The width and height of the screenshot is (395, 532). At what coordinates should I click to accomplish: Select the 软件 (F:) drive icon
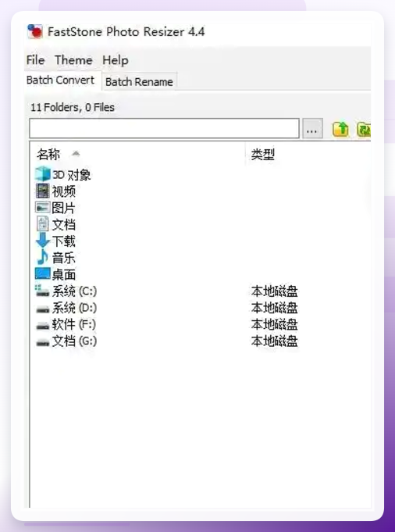(x=43, y=326)
